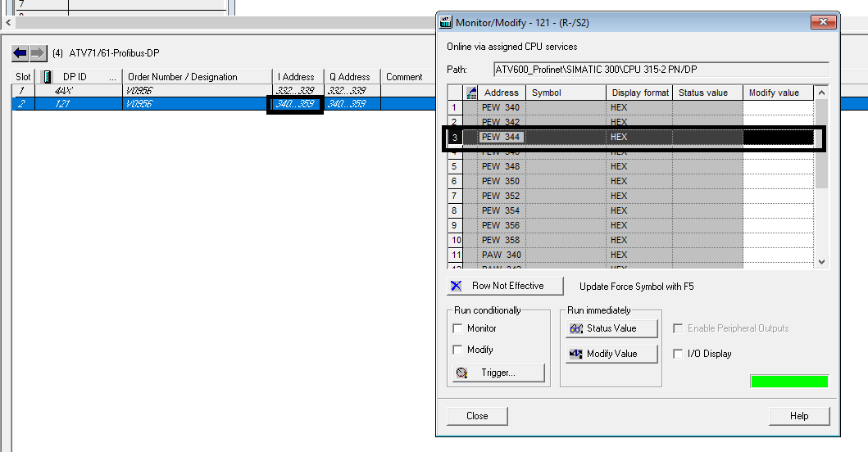This screenshot has width=868, height=452.
Task: Click HEX display format of PEW 350
Action: [639, 181]
